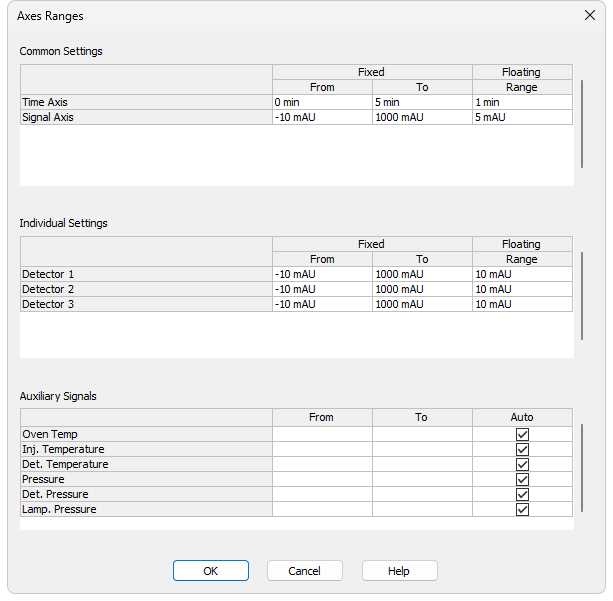The height and width of the screenshot is (601, 613).
Task: Click the Common Settings table scrollbar
Action: pos(582,124)
